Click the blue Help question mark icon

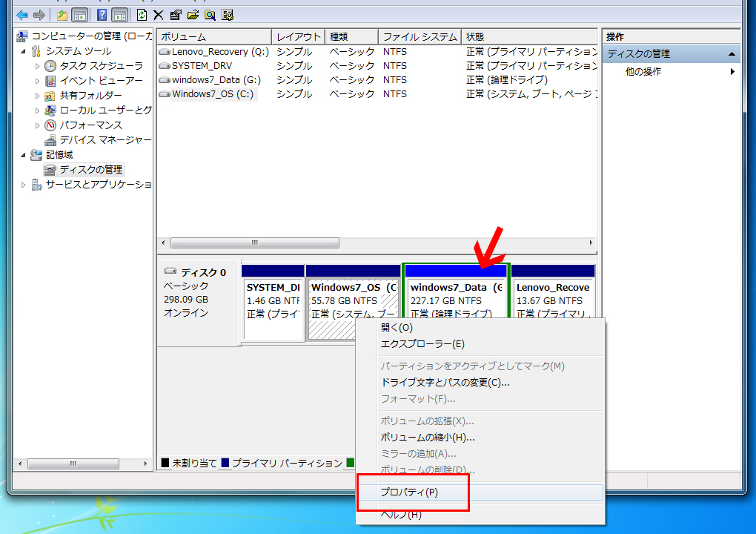[102, 15]
